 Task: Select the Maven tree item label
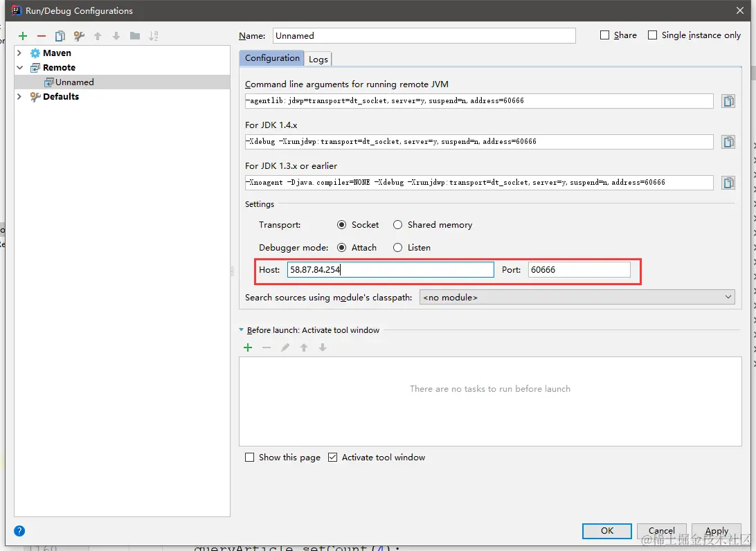coord(57,53)
